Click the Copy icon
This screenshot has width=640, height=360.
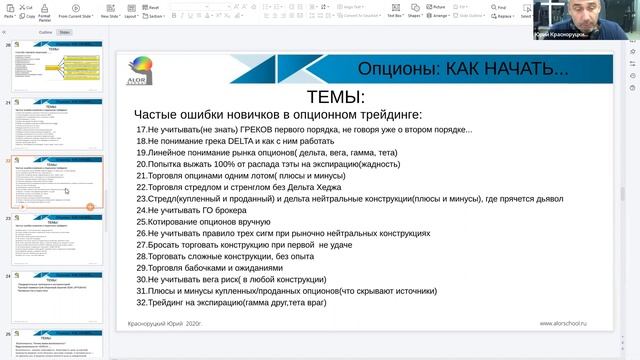(x=22, y=16)
